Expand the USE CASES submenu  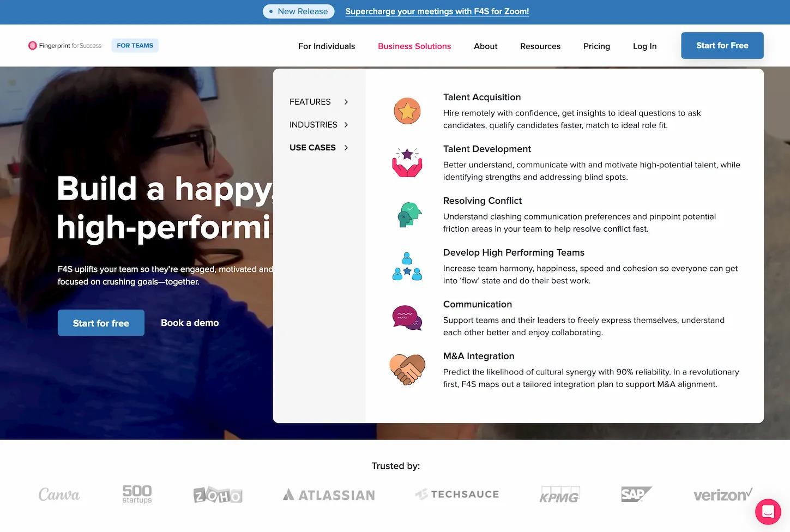click(x=318, y=148)
